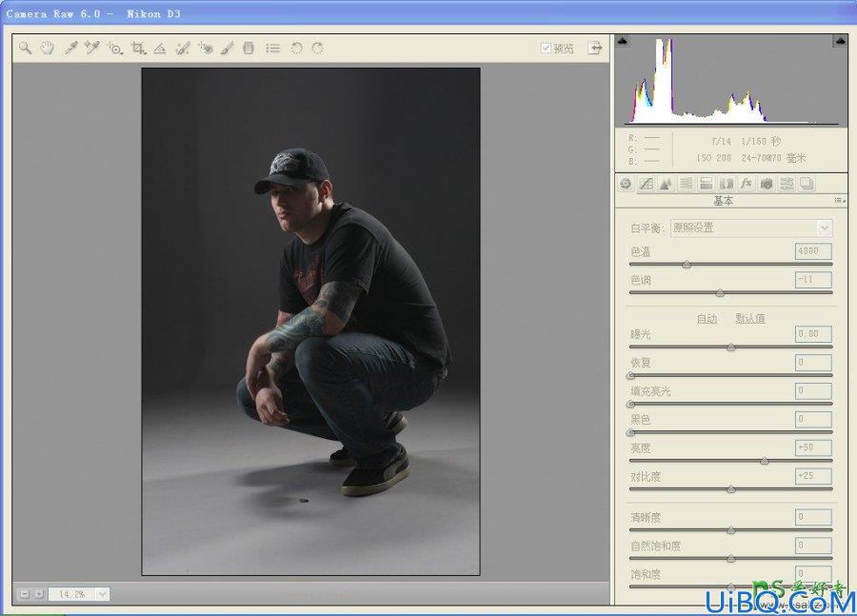Rotate image 90° clockwise
The image size is (857, 616).
pos(317,49)
